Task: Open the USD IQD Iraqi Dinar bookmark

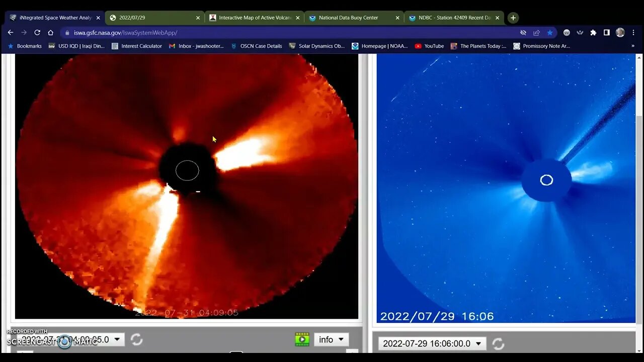Action: click(x=76, y=46)
